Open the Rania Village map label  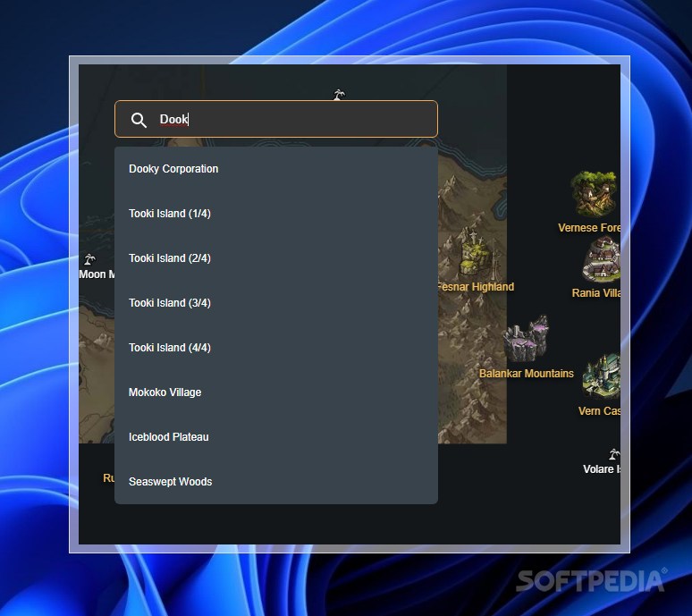tap(595, 293)
